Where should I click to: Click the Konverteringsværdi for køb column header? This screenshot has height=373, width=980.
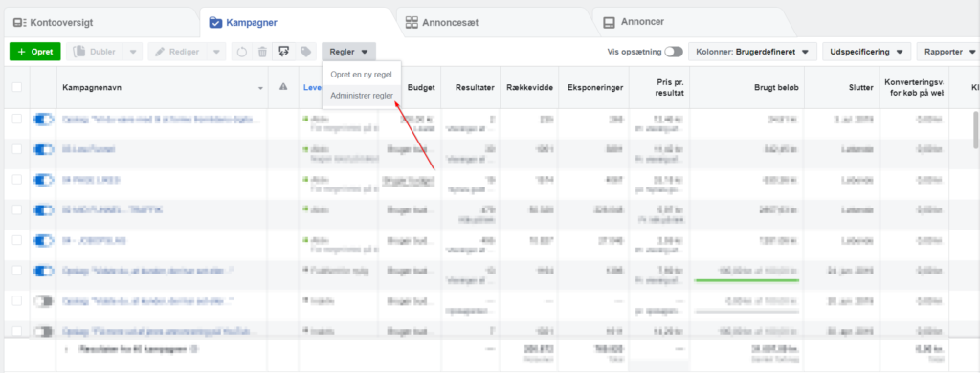[913, 87]
